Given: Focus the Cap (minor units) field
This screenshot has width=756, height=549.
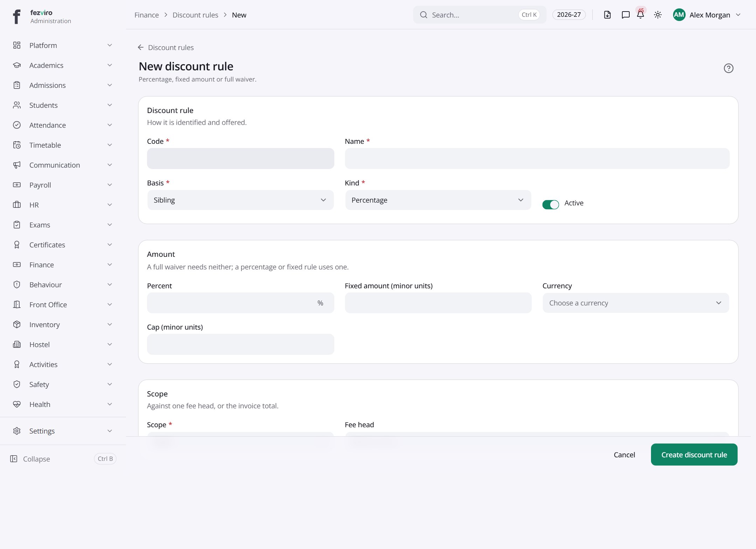Looking at the screenshot, I should [x=240, y=344].
